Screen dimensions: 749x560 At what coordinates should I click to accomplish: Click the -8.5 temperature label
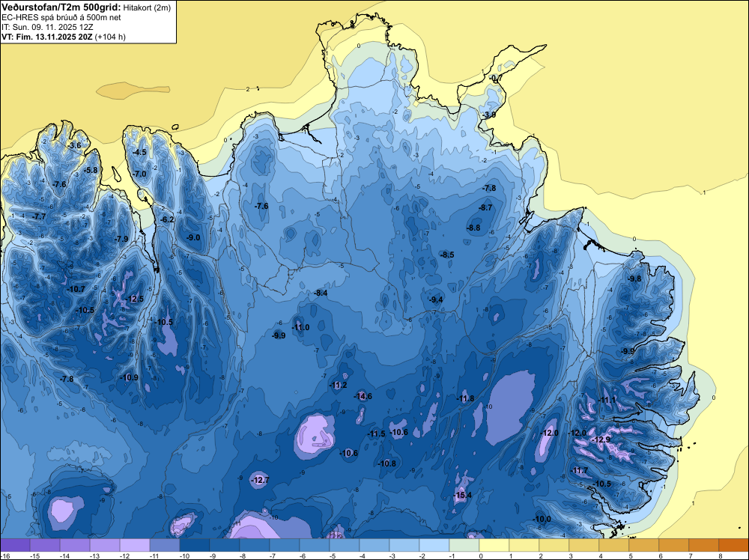447,255
